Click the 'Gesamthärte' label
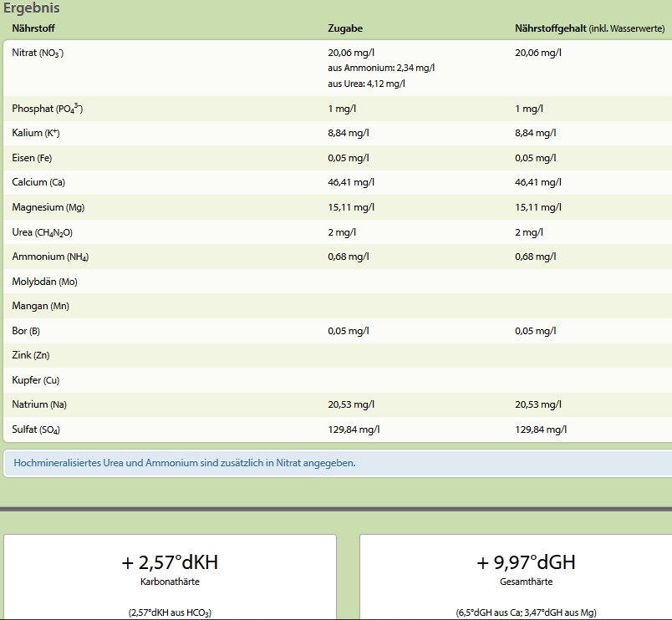 click(526, 582)
